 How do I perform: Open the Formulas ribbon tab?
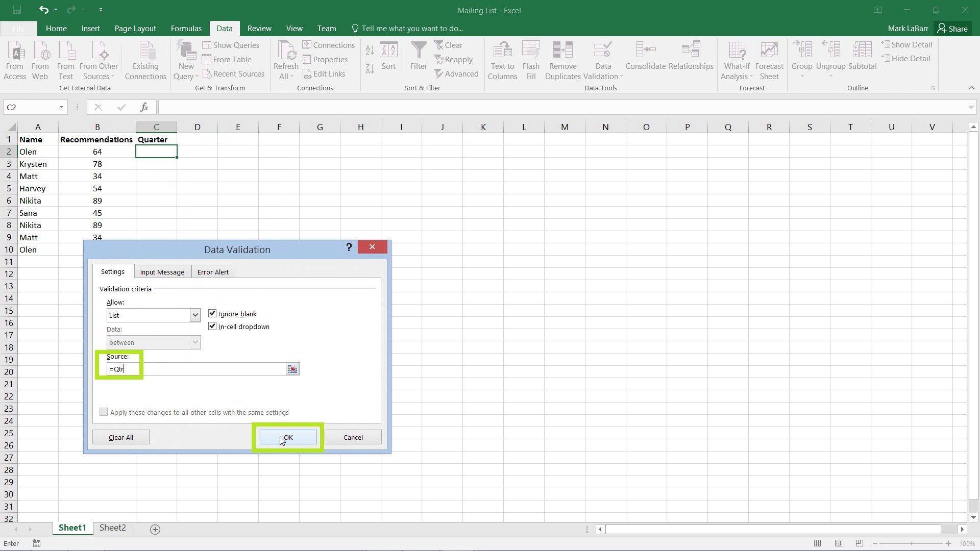tap(186, 28)
